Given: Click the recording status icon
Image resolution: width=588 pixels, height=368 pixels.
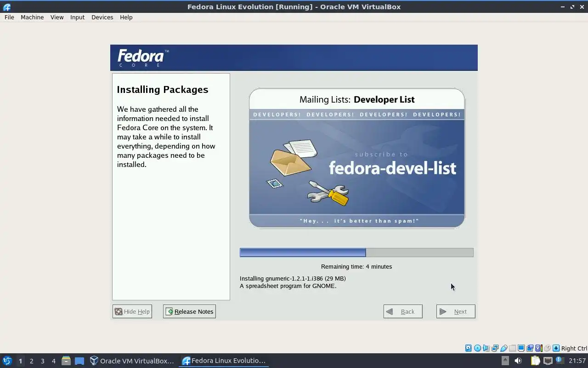Looking at the screenshot, I should click(530, 348).
